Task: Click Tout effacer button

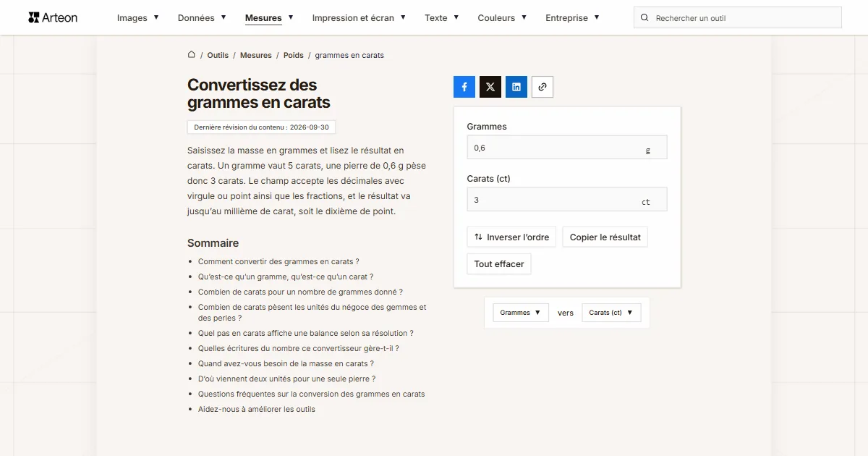Action: click(499, 264)
